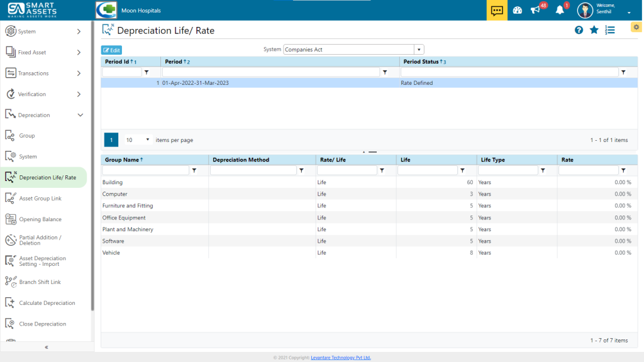The height and width of the screenshot is (362, 644).
Task: Open the chat messages icon
Action: tap(496, 9)
